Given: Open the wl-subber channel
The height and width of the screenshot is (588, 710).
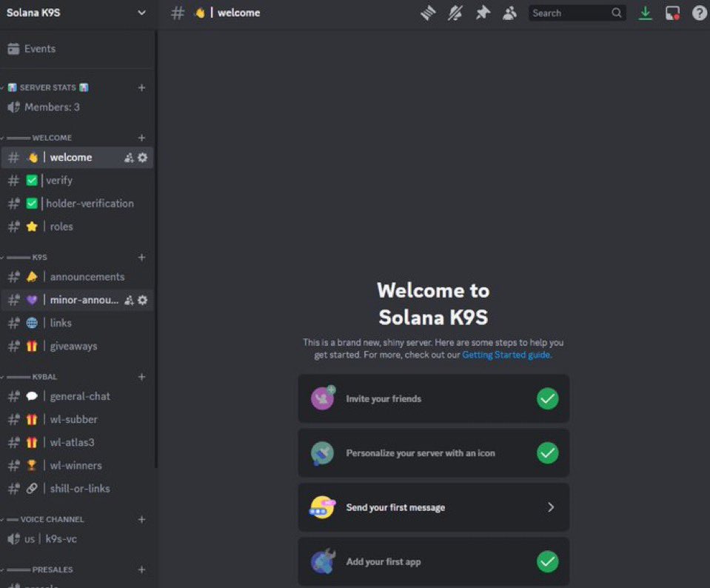Looking at the screenshot, I should 77,419.
